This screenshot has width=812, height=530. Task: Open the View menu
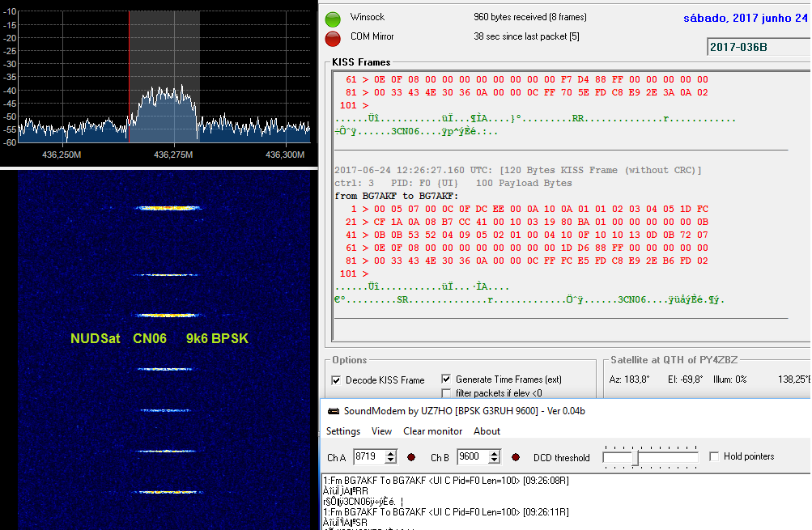381,431
